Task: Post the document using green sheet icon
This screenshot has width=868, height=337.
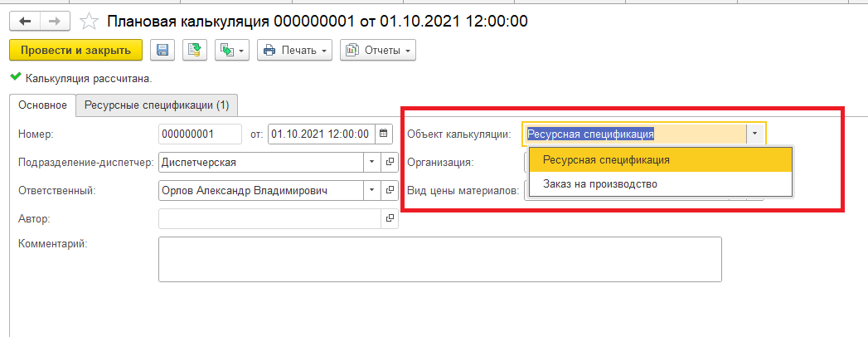Action: click(194, 51)
